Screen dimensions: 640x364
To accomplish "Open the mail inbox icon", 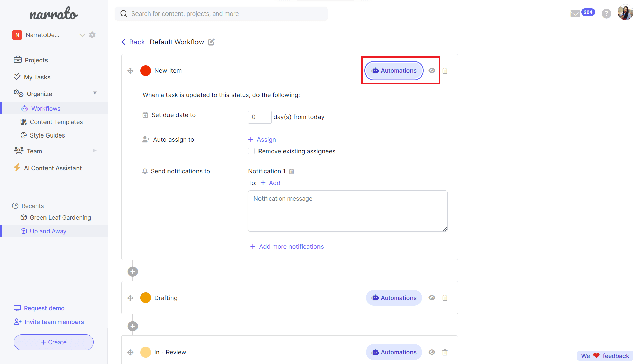I will coord(575,14).
